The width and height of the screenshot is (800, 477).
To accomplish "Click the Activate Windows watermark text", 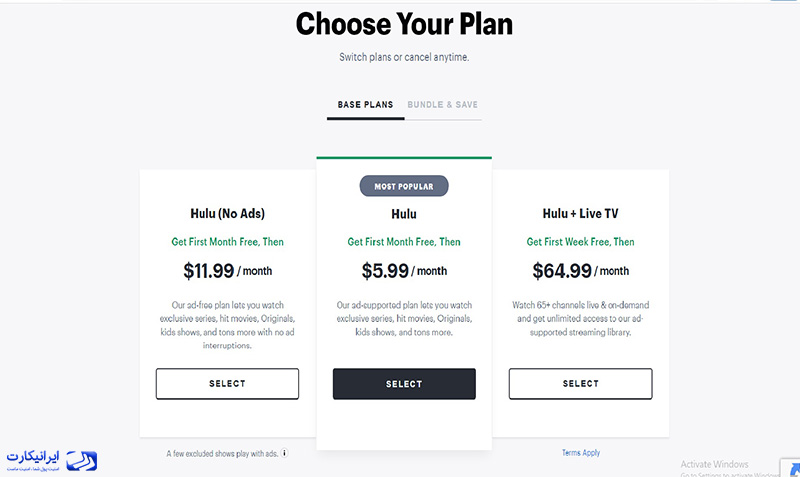I will tap(714, 464).
